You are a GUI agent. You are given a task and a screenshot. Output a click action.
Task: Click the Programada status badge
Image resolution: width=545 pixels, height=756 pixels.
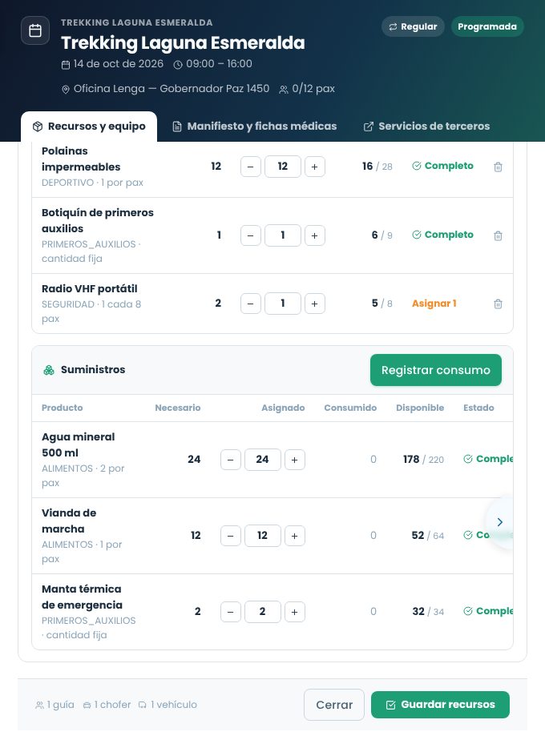click(x=487, y=26)
